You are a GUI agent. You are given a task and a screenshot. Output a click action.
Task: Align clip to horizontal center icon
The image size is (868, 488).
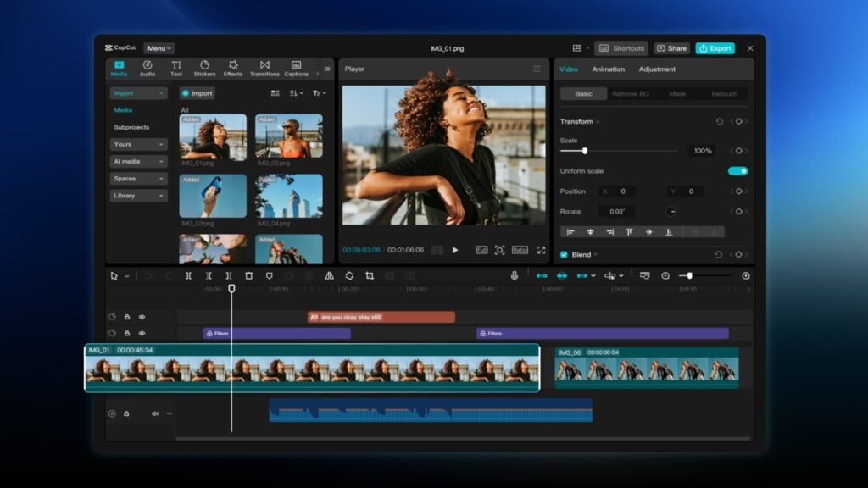coord(590,232)
